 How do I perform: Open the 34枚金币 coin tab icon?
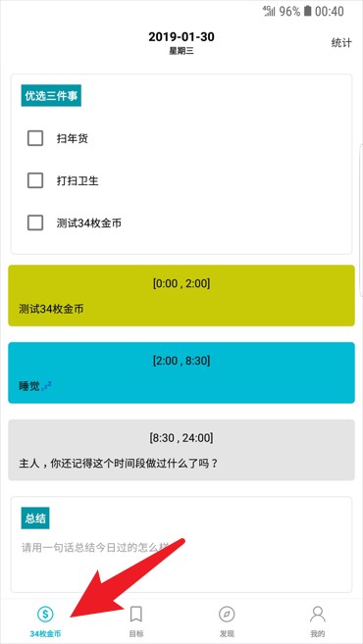45,615
